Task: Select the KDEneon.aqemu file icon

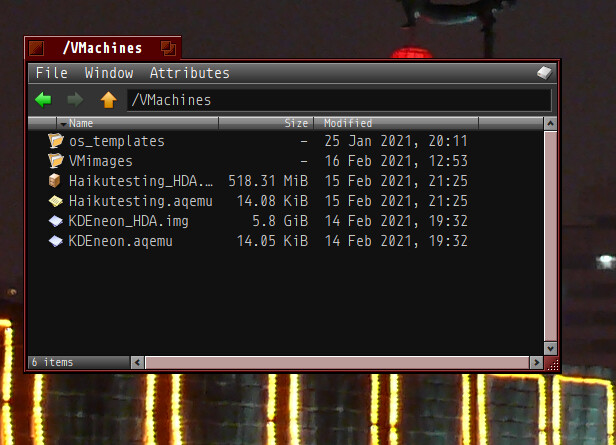Action: coord(55,241)
